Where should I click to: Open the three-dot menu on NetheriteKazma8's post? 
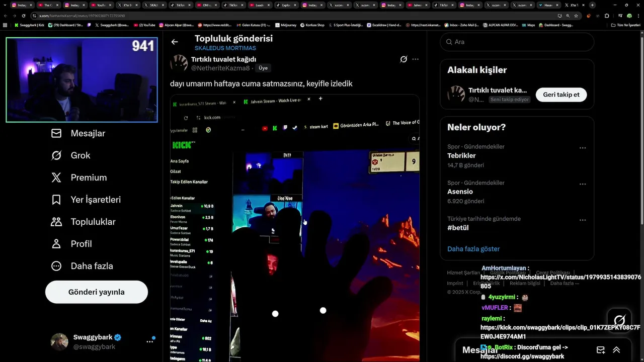tap(415, 59)
